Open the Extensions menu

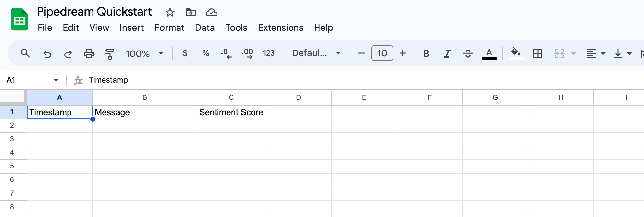coord(280,28)
